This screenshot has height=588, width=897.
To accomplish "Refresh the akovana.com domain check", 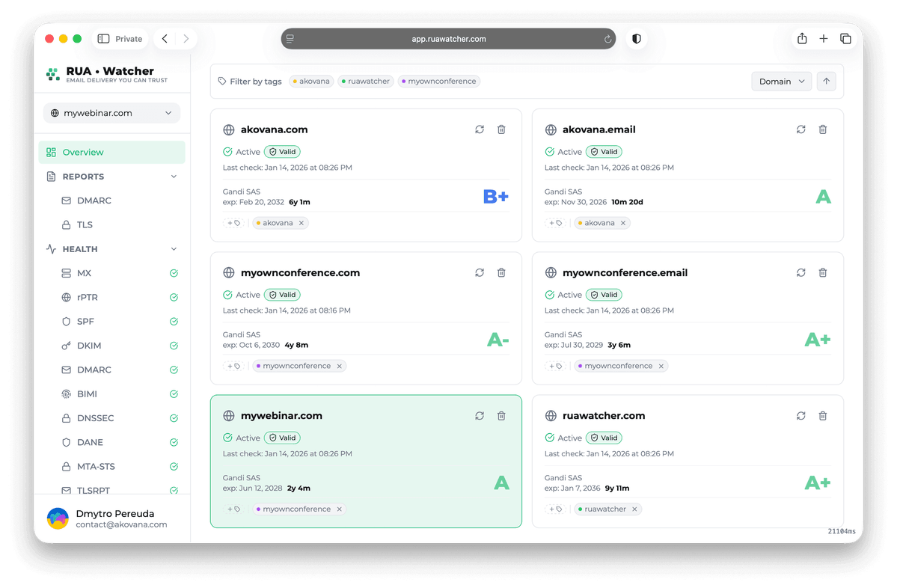I will [x=480, y=129].
